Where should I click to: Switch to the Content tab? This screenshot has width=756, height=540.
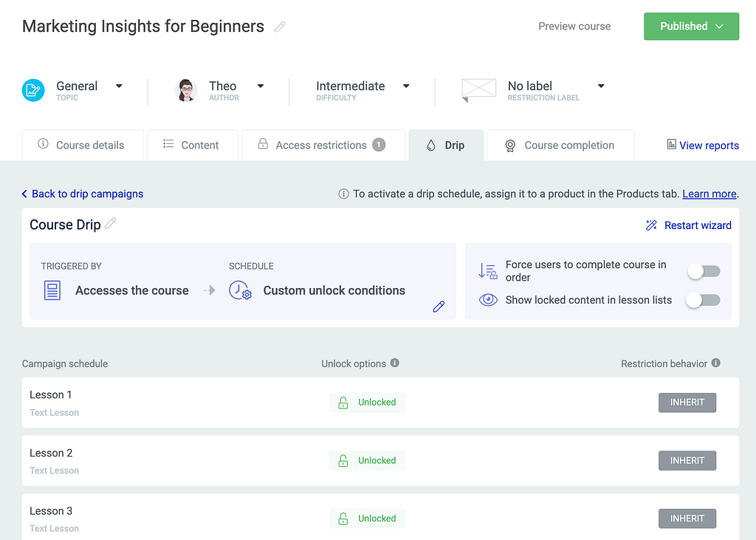[x=192, y=146]
